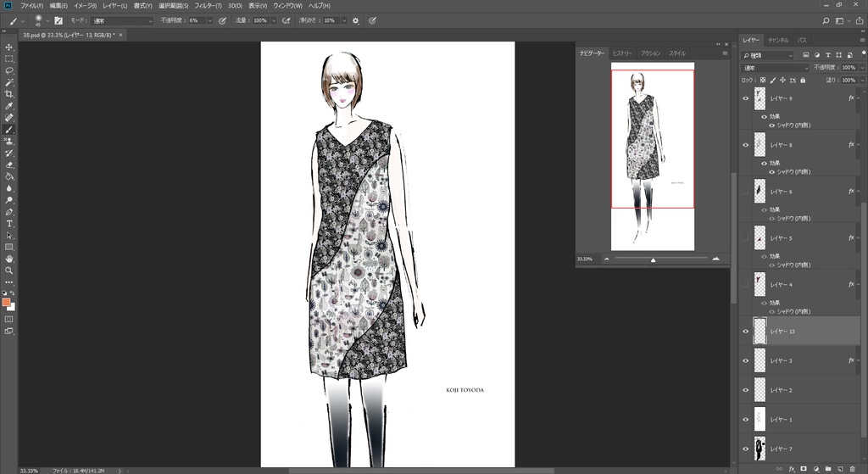Hide レイヤー 9 with its eye icon
This screenshot has height=474, width=868.
(746, 98)
